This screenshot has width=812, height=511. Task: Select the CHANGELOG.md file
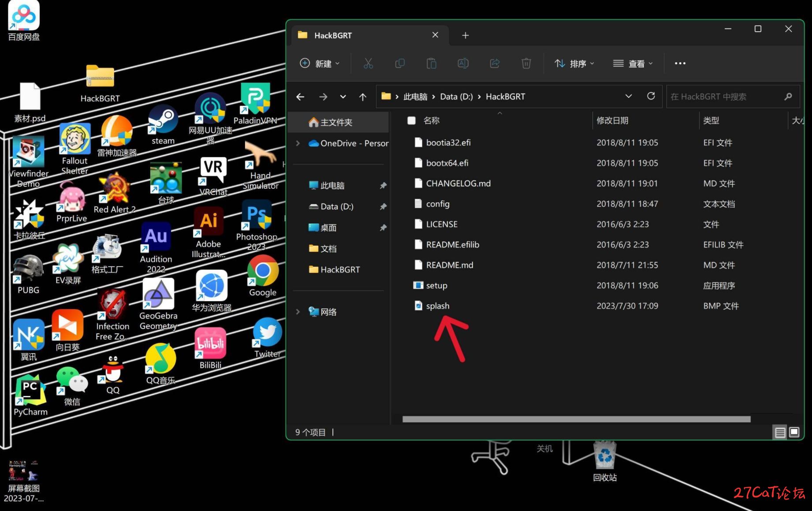point(458,183)
